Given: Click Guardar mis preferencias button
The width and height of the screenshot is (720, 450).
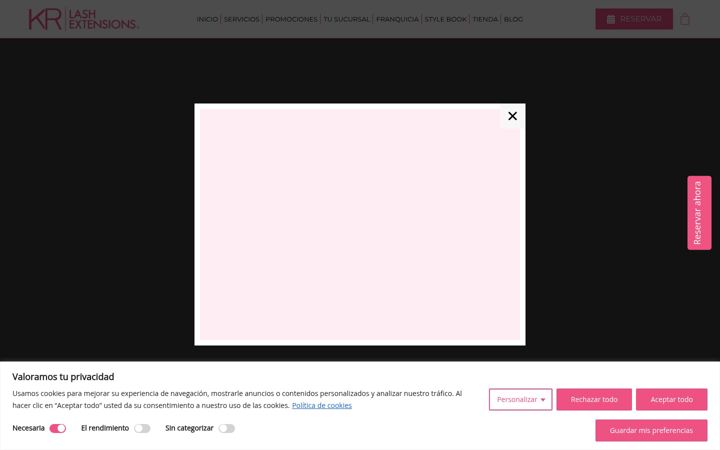Looking at the screenshot, I should (651, 430).
